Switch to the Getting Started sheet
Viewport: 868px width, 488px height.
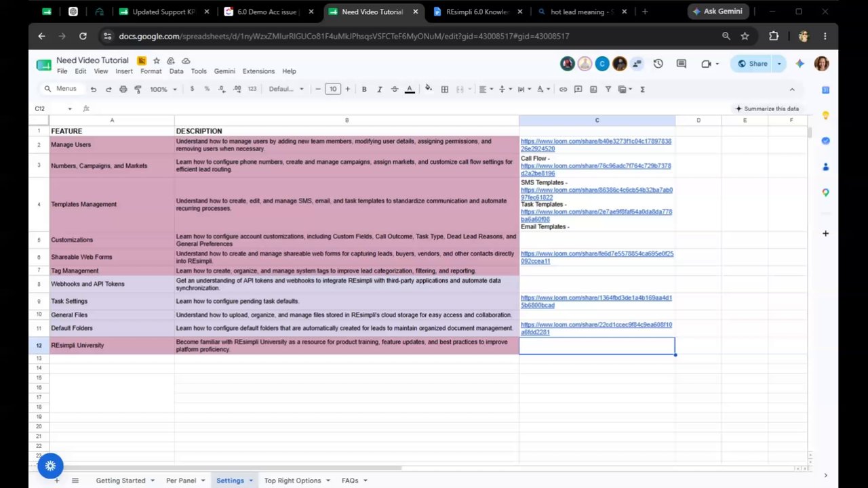click(121, 481)
